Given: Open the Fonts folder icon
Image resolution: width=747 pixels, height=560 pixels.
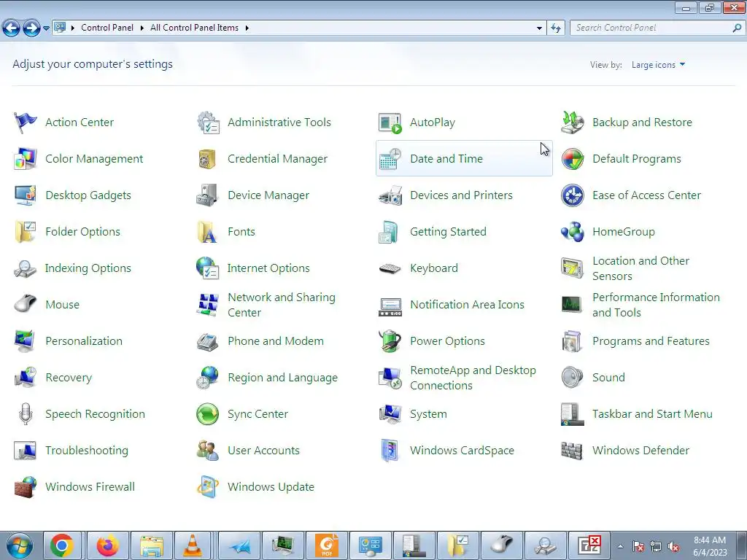Looking at the screenshot, I should (208, 232).
